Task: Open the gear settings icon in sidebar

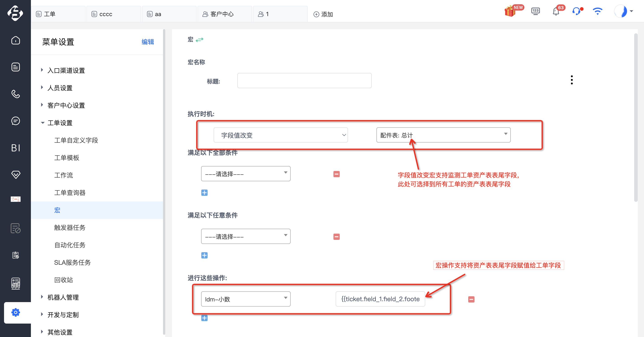Action: tap(15, 312)
